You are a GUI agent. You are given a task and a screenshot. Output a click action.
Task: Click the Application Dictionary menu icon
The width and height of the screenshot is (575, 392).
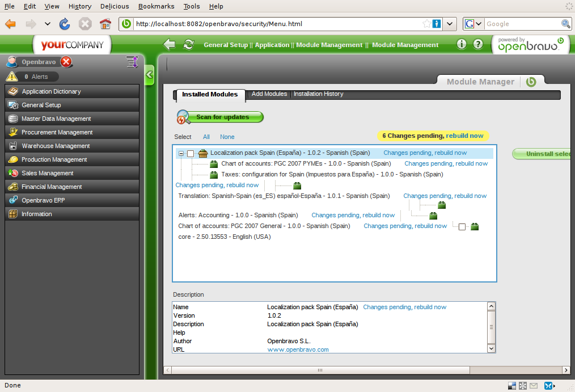[x=13, y=91]
